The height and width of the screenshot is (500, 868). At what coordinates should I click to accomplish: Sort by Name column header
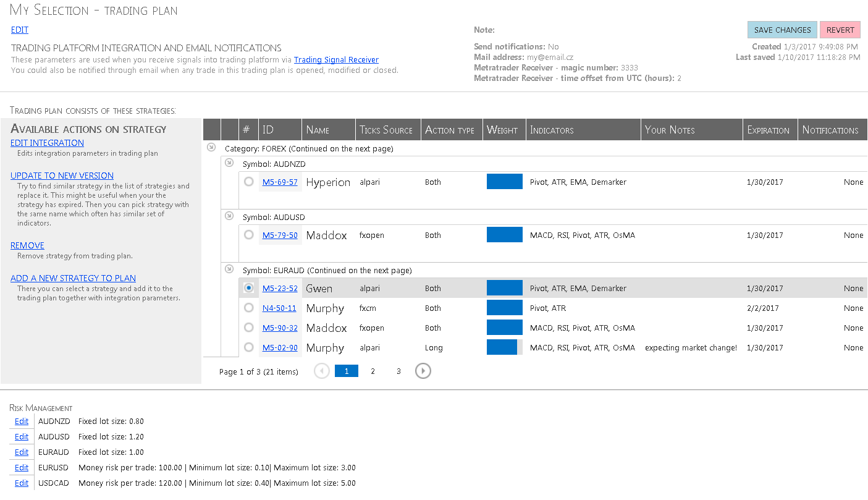[329, 130]
